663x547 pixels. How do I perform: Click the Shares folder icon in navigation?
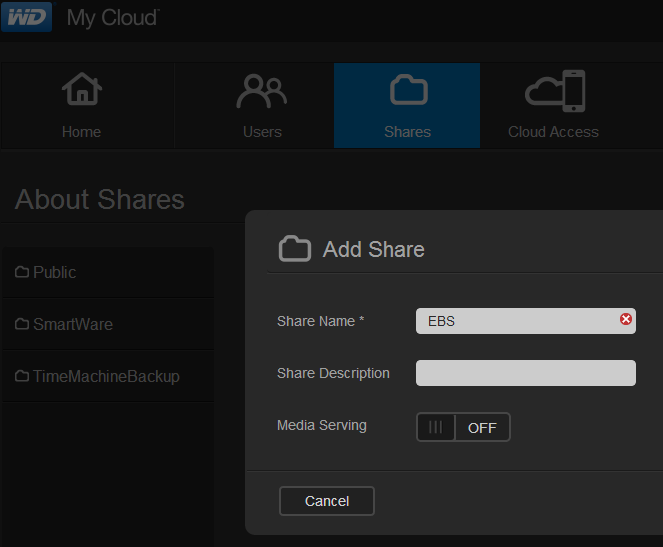point(407,91)
